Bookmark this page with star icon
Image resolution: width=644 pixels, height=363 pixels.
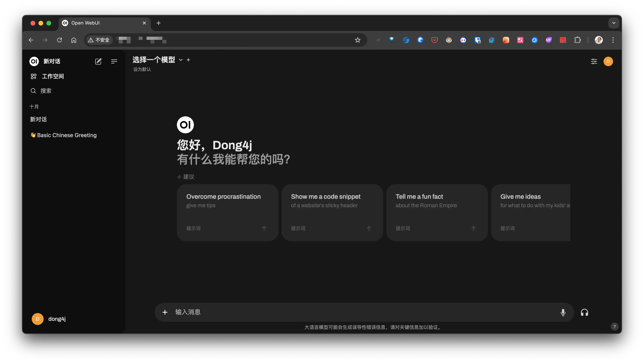click(x=357, y=40)
